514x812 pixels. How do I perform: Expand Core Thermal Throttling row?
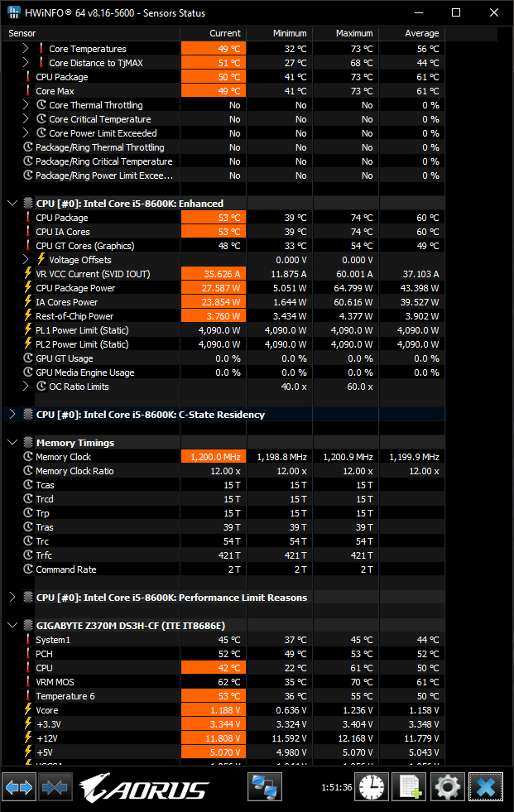pos(26,104)
